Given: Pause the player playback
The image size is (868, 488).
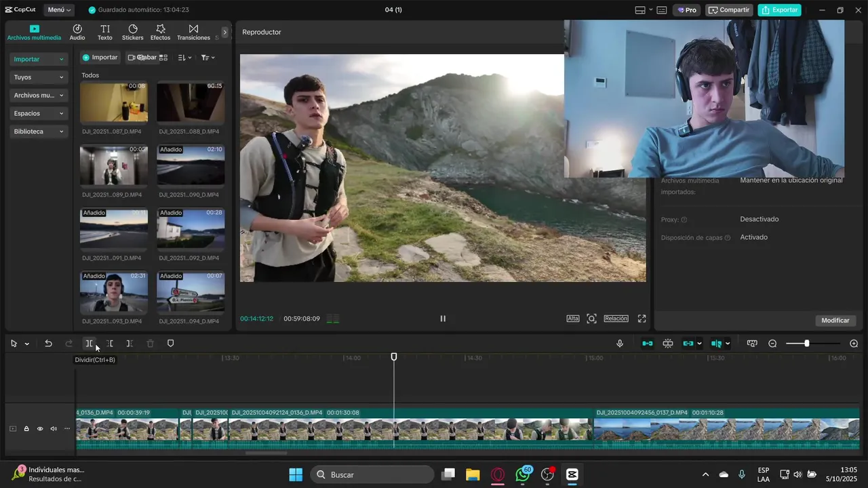Looking at the screenshot, I should pyautogui.click(x=443, y=319).
